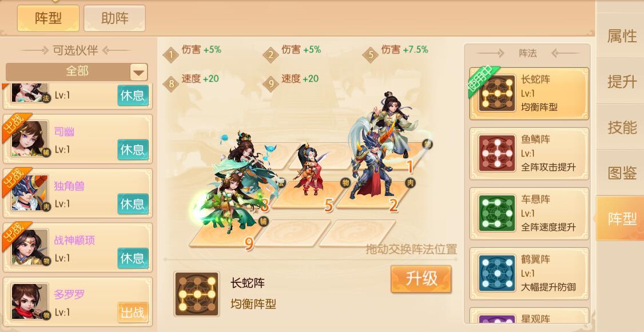644x332 pixels.
Task: Click the dropdown arrow next to 全部
Action: (139, 72)
